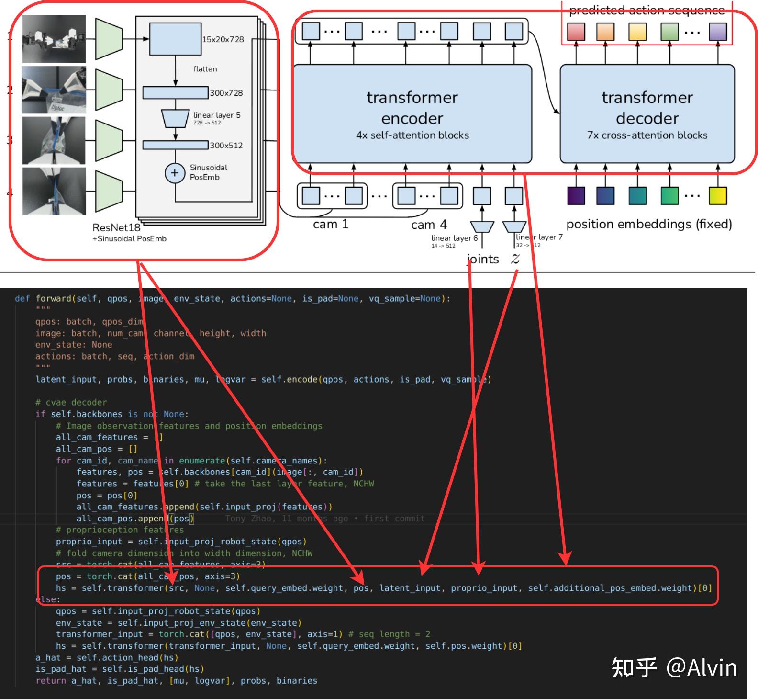758x700 pixels.
Task: Click the dark purple position embedding square
Action: 576,196
